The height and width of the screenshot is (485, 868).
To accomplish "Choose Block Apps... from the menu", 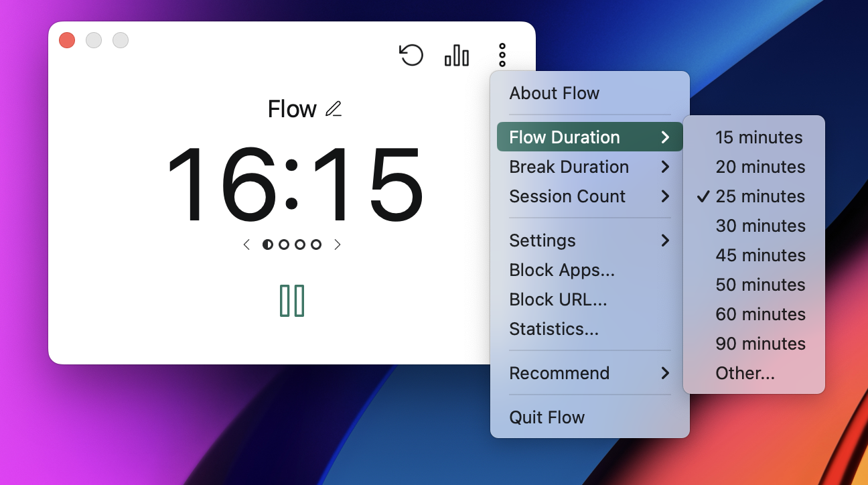I will (590, 270).
